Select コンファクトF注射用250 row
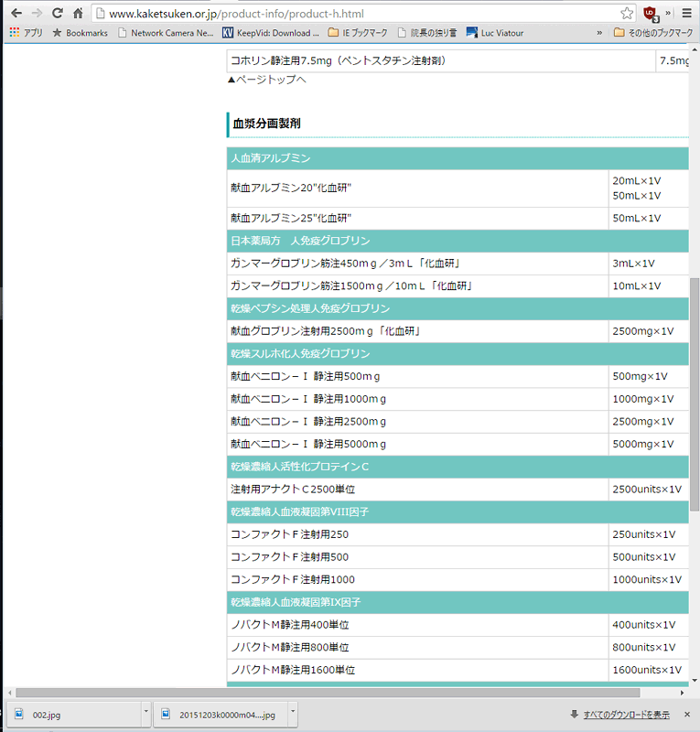This screenshot has height=732, width=700. 458,534
